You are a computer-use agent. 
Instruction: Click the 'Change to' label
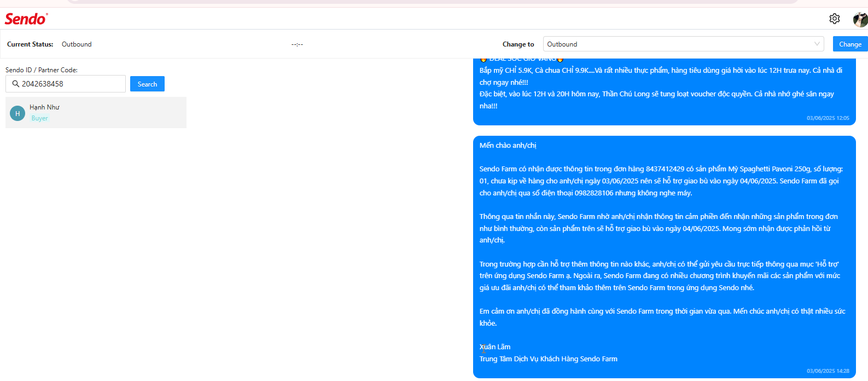coord(518,44)
